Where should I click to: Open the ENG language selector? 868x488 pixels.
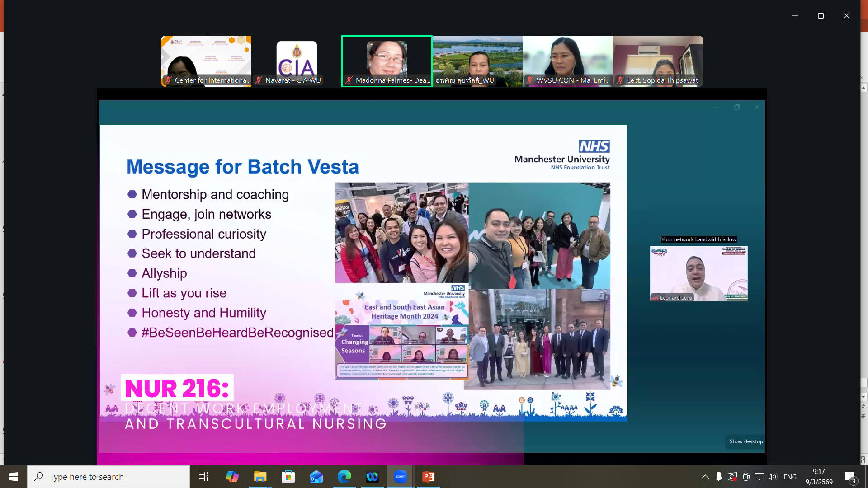coord(790,477)
